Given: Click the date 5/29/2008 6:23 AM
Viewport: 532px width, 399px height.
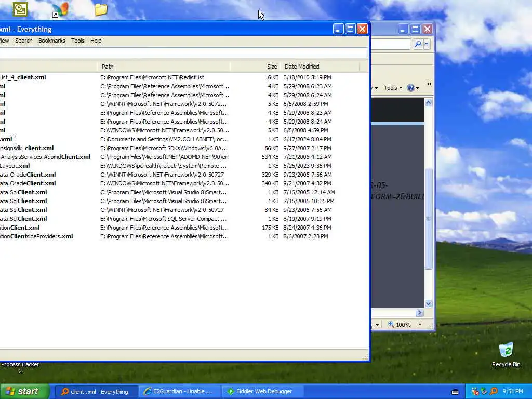Looking at the screenshot, I should click(308, 87).
